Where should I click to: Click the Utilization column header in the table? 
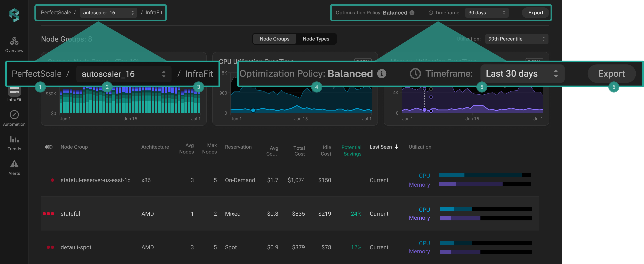click(x=420, y=147)
